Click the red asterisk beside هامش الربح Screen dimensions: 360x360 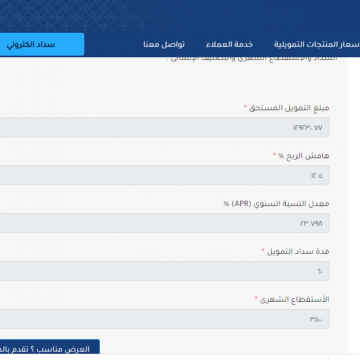click(274, 154)
